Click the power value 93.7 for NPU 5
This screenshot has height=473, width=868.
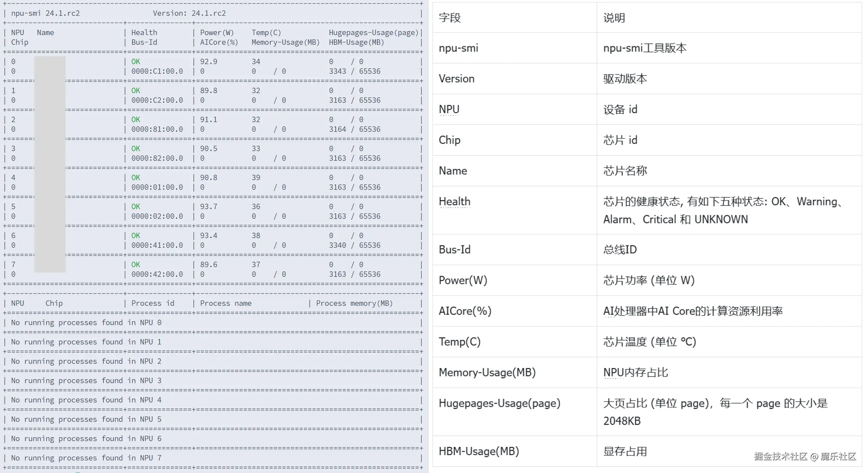click(208, 207)
